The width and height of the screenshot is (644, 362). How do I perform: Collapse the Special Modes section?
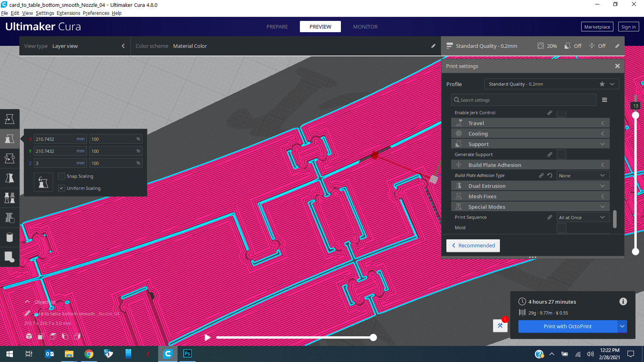pyautogui.click(x=530, y=207)
